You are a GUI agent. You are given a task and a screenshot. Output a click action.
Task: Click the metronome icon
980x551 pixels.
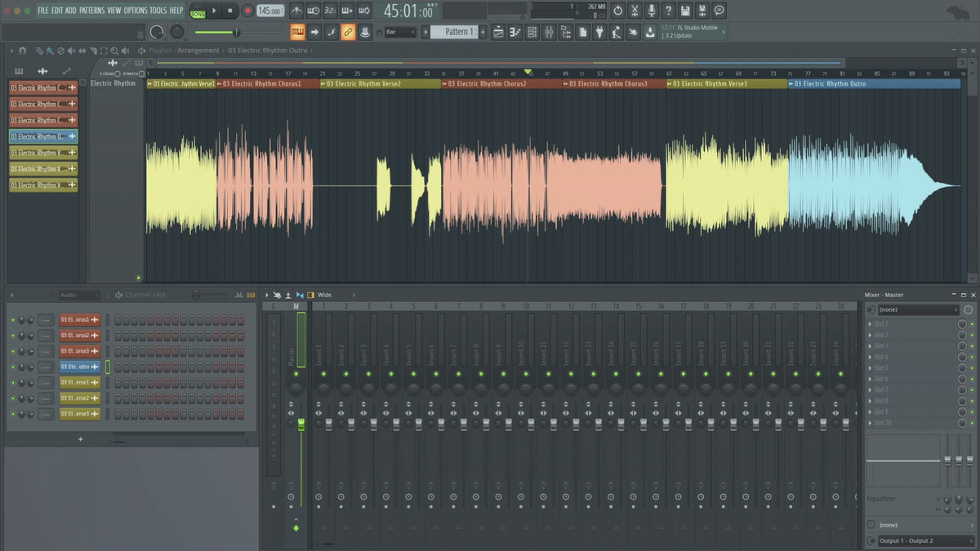[296, 11]
